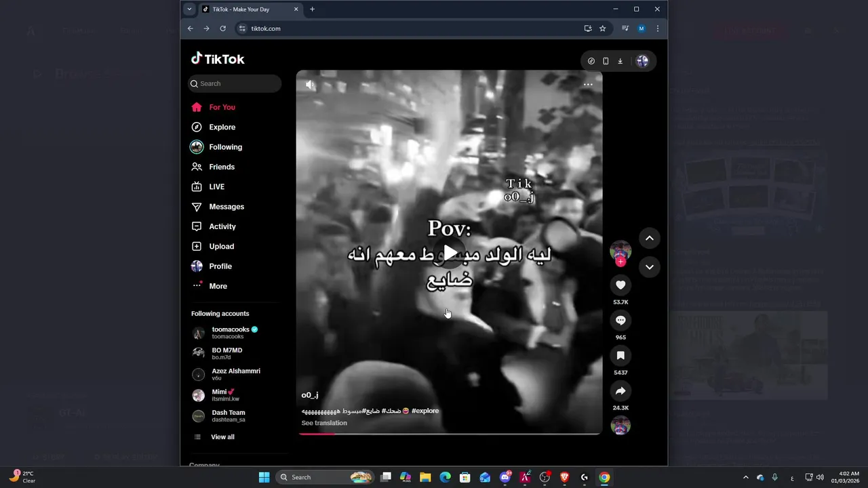The width and height of the screenshot is (868, 488).
Task: Open o0_j creator username on video
Action: tap(310, 395)
